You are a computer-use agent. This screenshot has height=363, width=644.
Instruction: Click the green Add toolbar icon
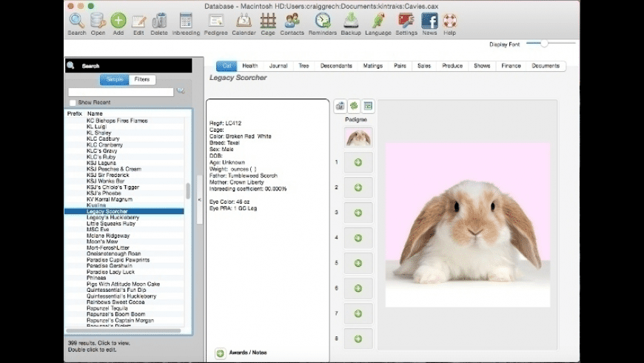(118, 21)
